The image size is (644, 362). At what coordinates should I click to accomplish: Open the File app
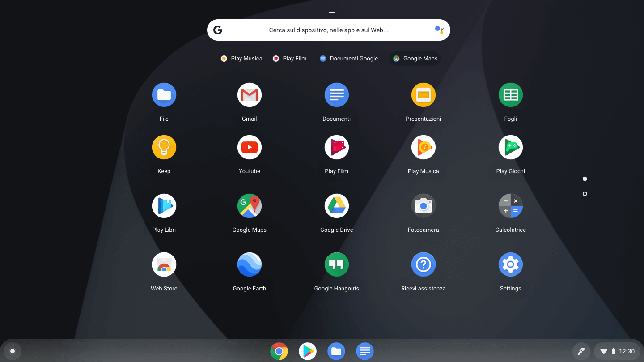[x=164, y=95]
